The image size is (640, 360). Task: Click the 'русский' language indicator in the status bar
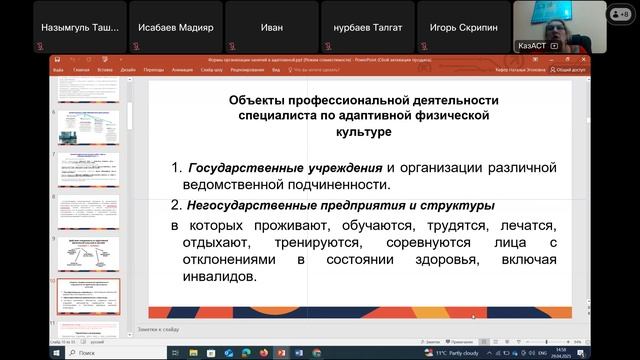[97, 342]
